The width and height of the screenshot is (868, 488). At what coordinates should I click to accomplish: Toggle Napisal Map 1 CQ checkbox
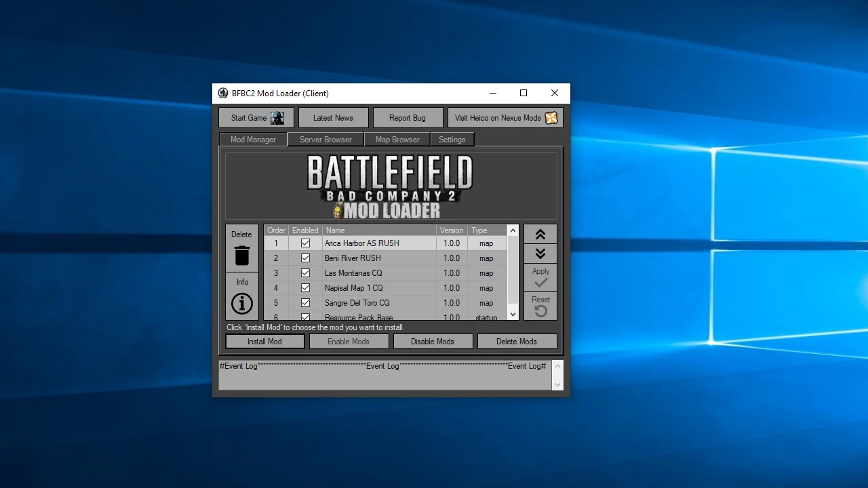pos(305,288)
